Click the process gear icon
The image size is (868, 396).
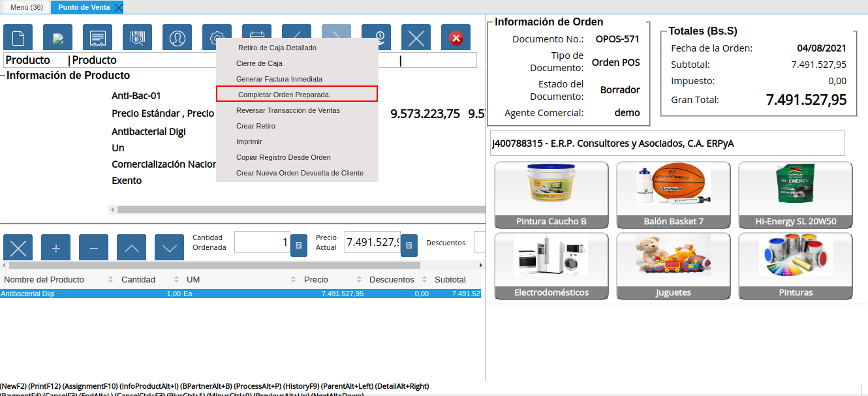point(217,37)
